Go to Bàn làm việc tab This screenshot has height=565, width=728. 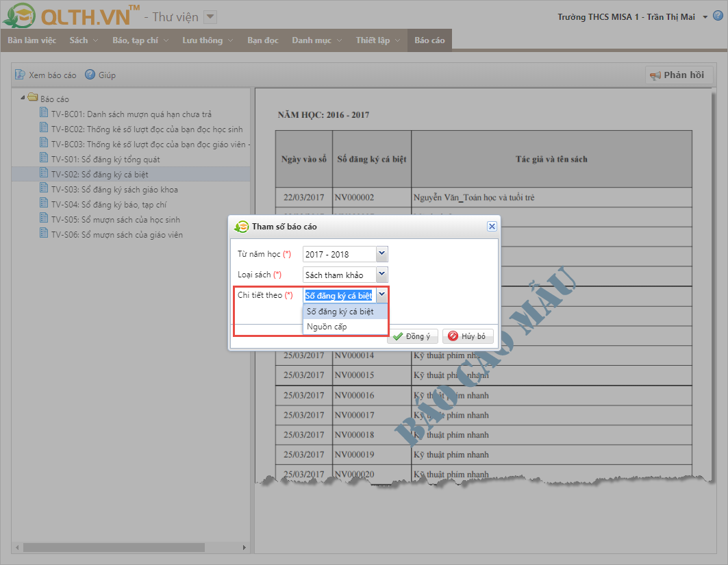click(x=32, y=40)
